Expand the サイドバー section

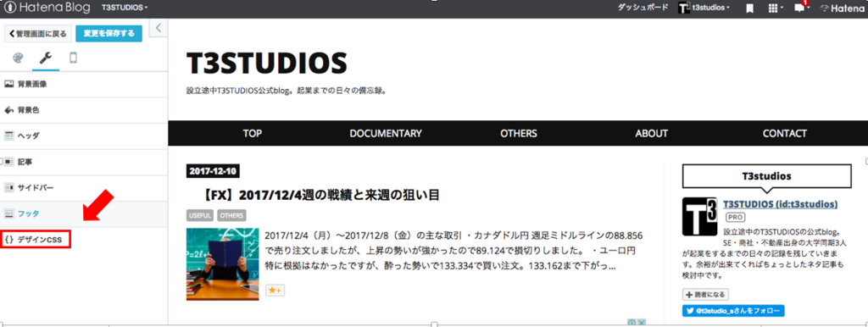[84, 187]
